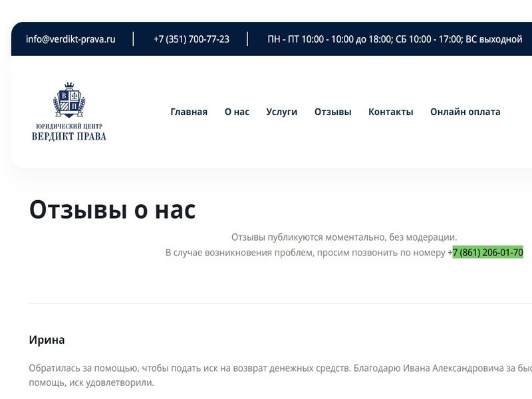Click the ВЕРДИКТ ПРАВА logo text
The width and height of the screenshot is (532, 399).
69,136
